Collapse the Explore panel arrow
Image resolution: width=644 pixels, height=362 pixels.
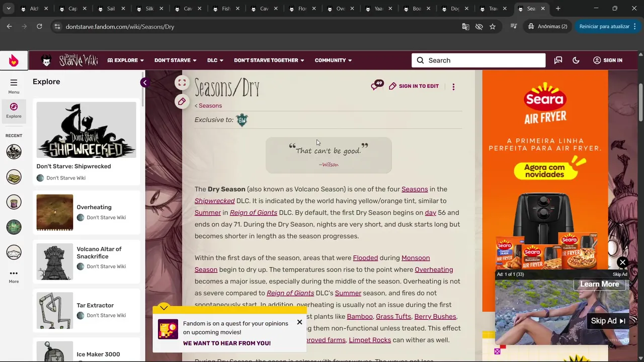(145, 83)
